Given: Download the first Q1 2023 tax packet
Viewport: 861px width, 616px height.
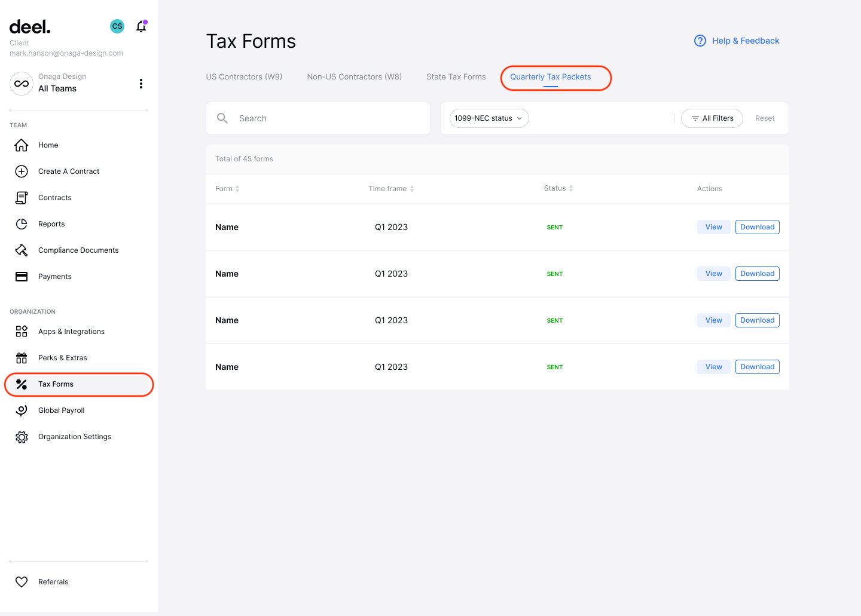Looking at the screenshot, I should 757,226.
